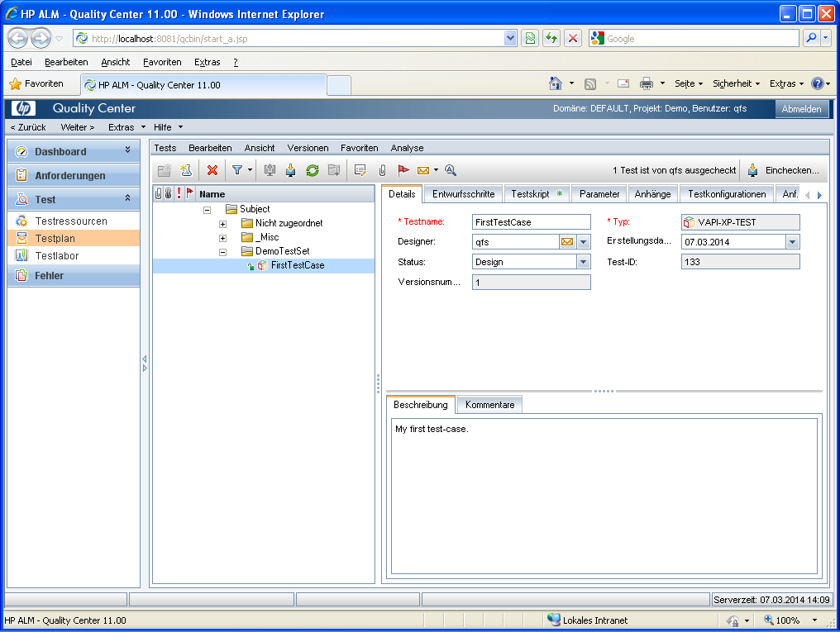This screenshot has width=840, height=632.
Task: Click the Favoriten star button
Action: (36, 83)
